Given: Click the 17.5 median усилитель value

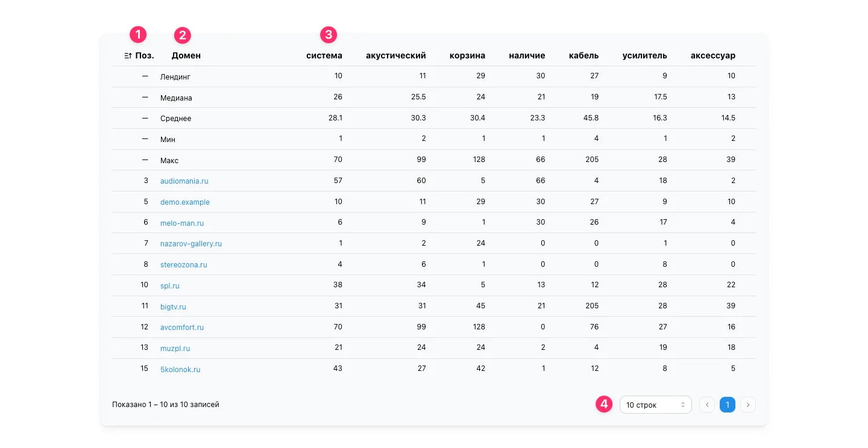Looking at the screenshot, I should [660, 97].
